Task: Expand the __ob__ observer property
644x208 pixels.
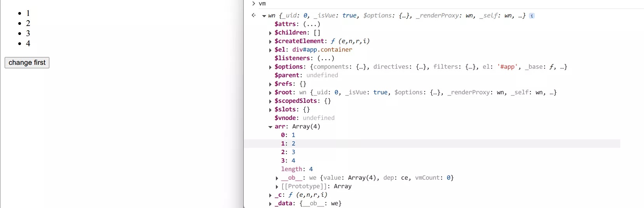Action: pos(277,178)
